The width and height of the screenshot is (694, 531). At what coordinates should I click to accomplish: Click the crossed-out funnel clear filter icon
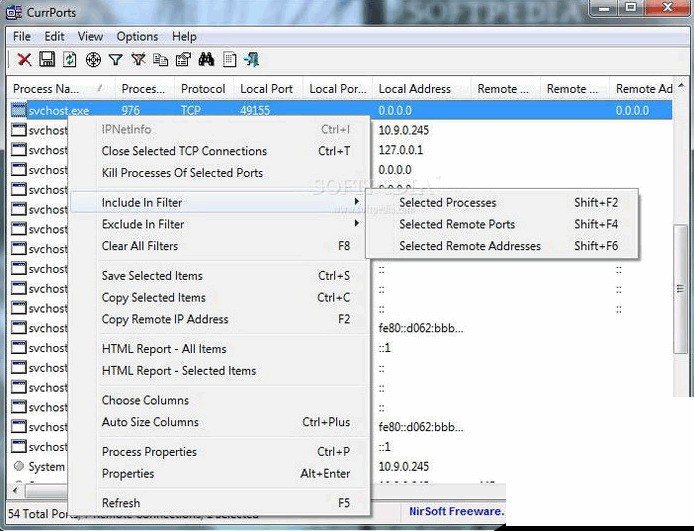tap(139, 59)
